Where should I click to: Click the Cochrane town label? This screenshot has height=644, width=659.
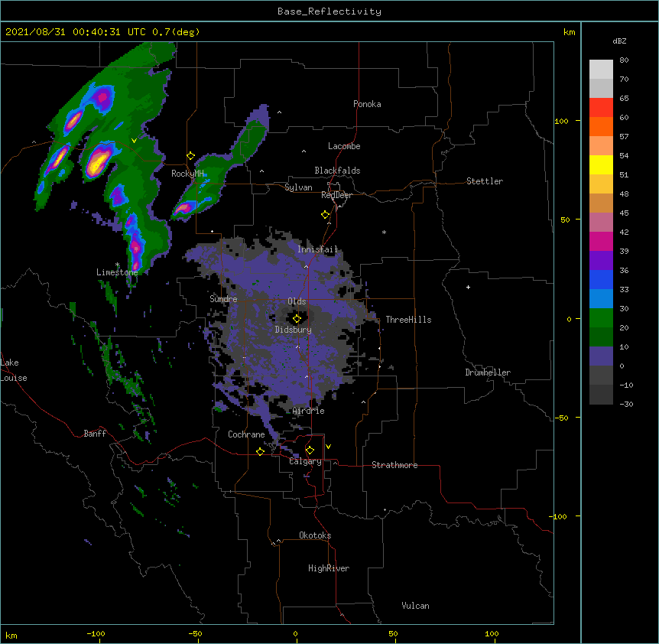[x=246, y=434]
